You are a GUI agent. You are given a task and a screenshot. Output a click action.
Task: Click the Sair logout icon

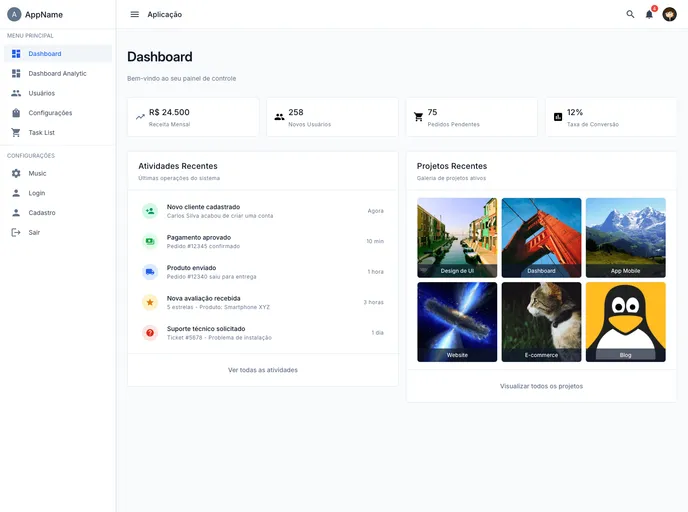click(x=16, y=233)
